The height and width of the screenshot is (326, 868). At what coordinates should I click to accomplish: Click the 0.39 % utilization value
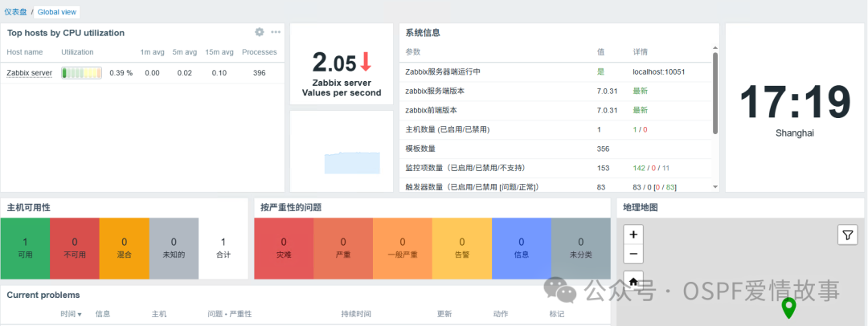point(121,73)
